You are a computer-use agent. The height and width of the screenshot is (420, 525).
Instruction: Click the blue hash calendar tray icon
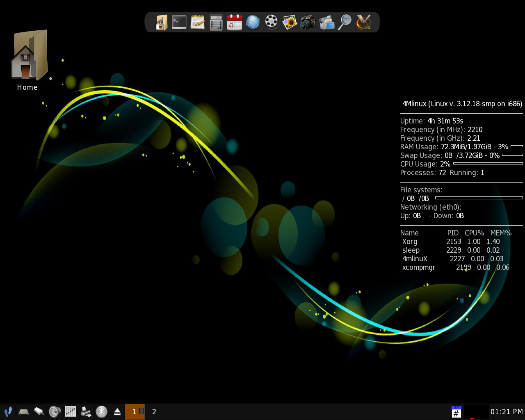point(456,412)
